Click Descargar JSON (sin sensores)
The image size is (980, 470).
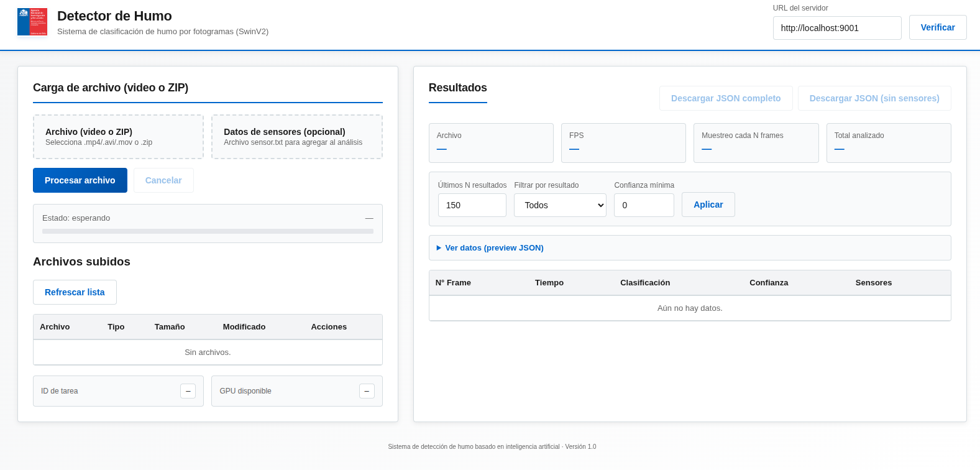874,98
